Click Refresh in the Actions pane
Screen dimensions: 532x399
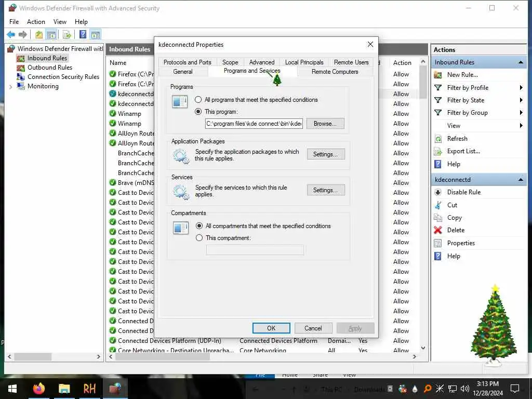click(x=457, y=138)
